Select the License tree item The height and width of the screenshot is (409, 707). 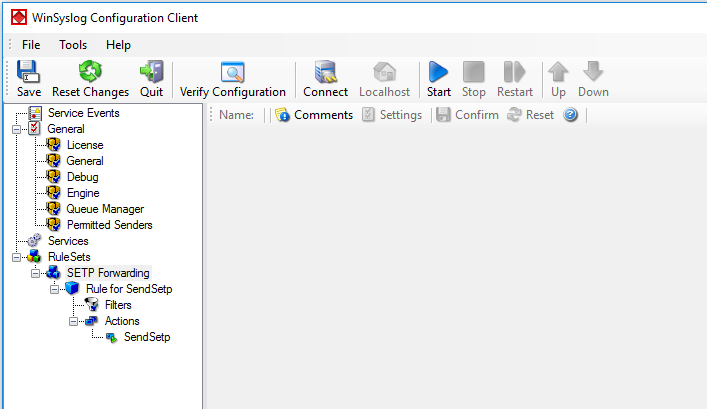[85, 145]
